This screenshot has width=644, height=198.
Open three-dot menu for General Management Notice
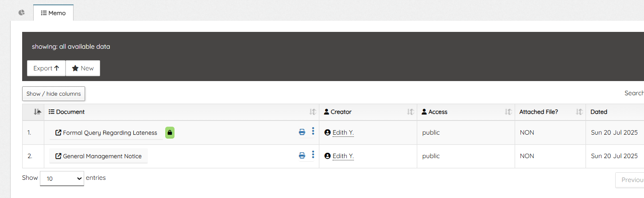(x=313, y=155)
